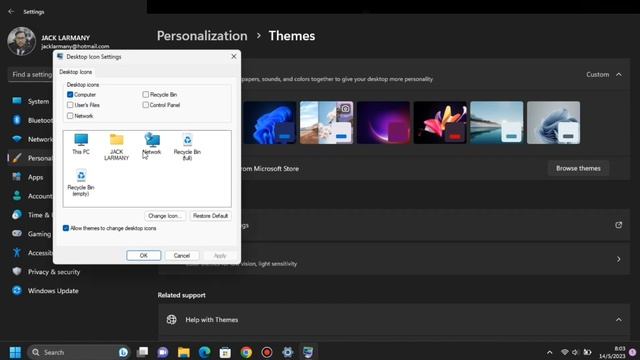
Task: Click the Find a setting search box
Action: pyautogui.click(x=31, y=75)
